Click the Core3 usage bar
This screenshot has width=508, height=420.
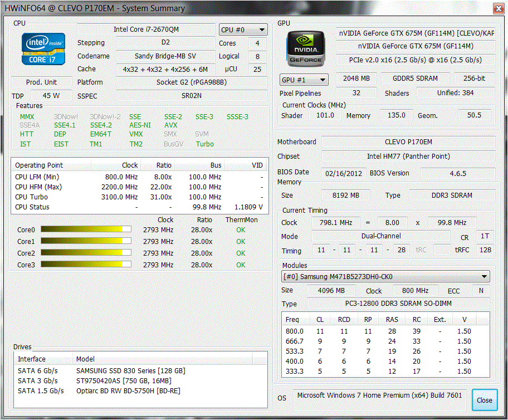[86, 265]
